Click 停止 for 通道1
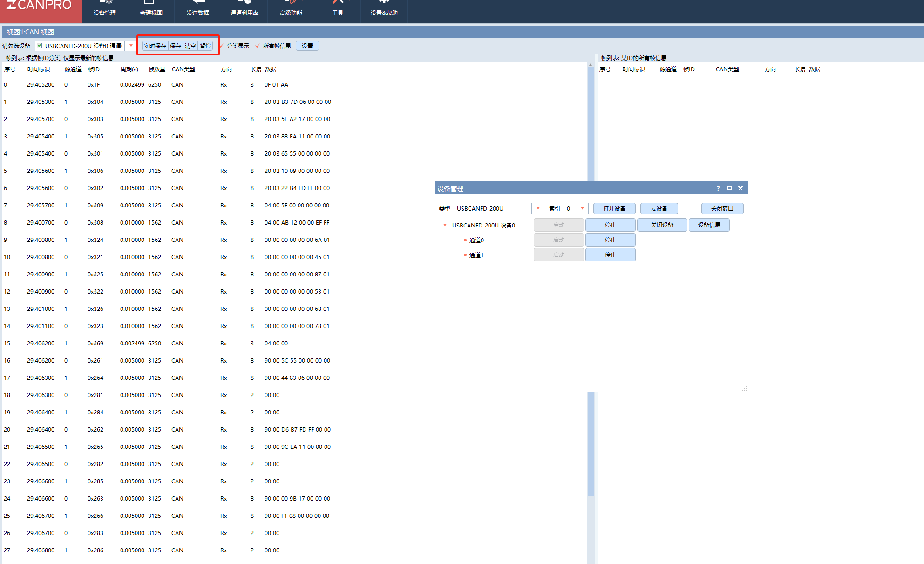This screenshot has width=924, height=564. click(611, 255)
